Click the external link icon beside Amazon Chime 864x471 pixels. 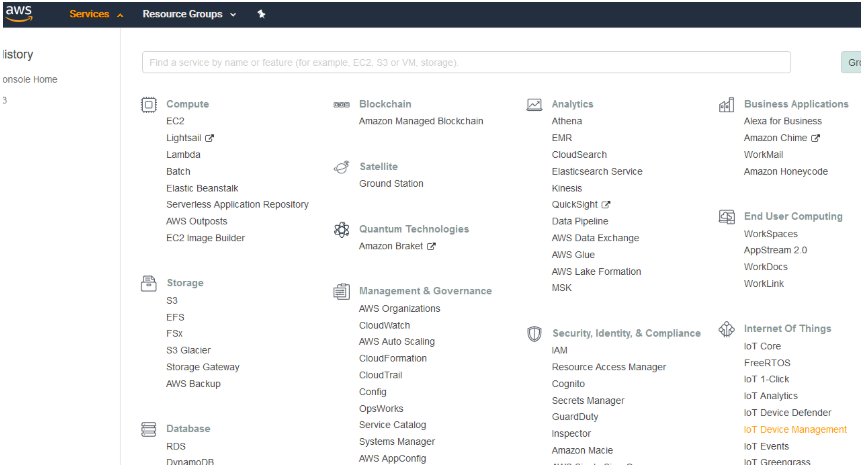coord(815,138)
